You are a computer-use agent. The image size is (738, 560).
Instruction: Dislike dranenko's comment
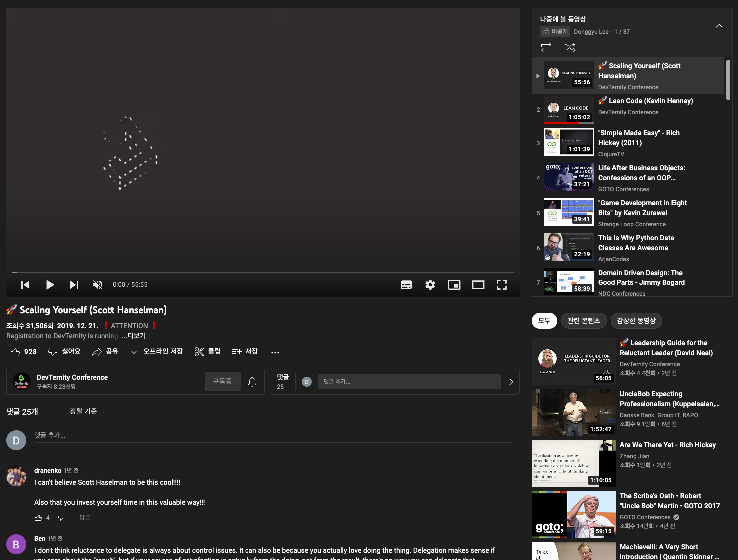[x=62, y=518]
